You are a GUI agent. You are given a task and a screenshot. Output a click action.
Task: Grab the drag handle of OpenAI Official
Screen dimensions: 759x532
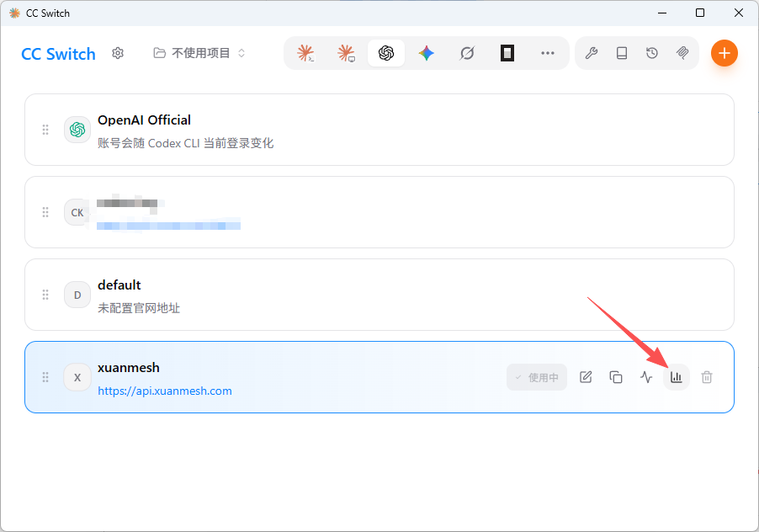45,130
